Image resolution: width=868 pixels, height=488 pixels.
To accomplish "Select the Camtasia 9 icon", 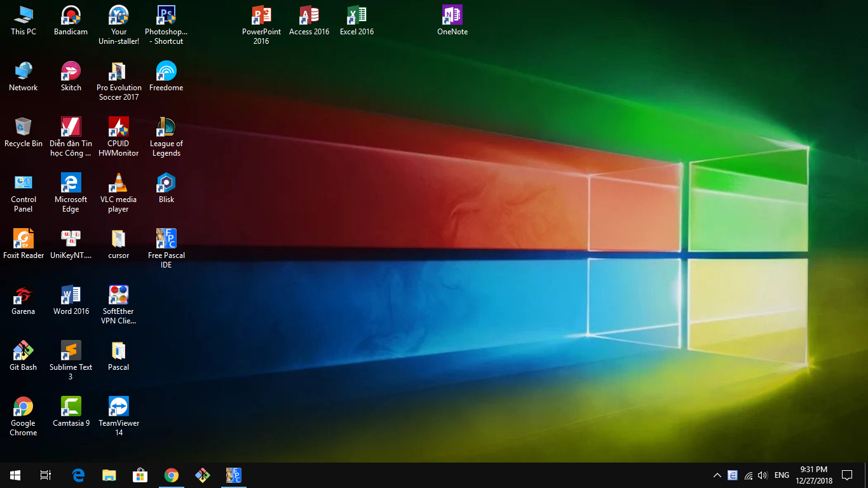I will click(71, 412).
